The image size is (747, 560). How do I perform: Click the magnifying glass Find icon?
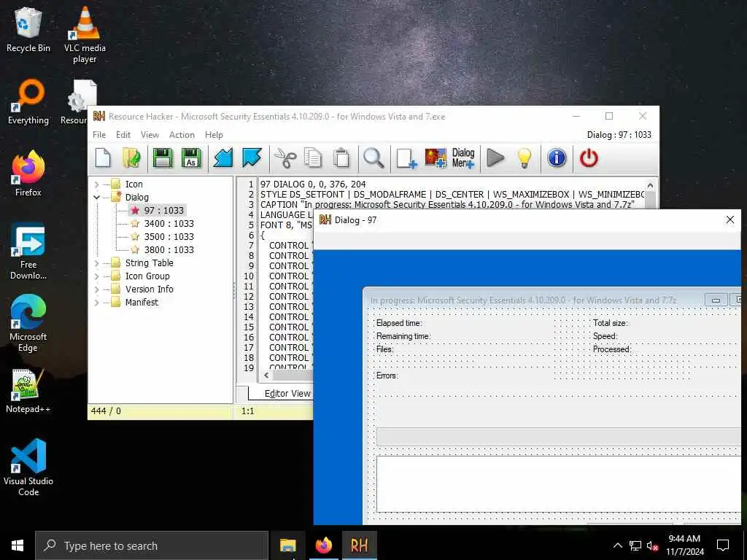[373, 158]
